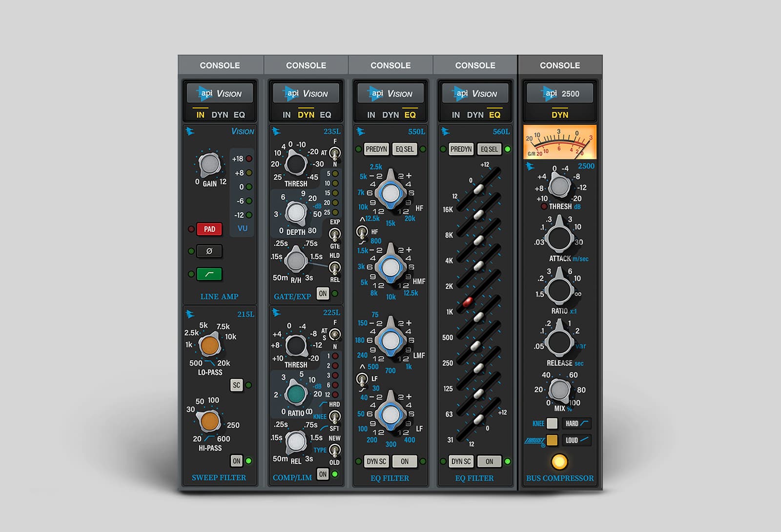Click the red 1K band fader on graphic EQ

pyautogui.click(x=467, y=303)
